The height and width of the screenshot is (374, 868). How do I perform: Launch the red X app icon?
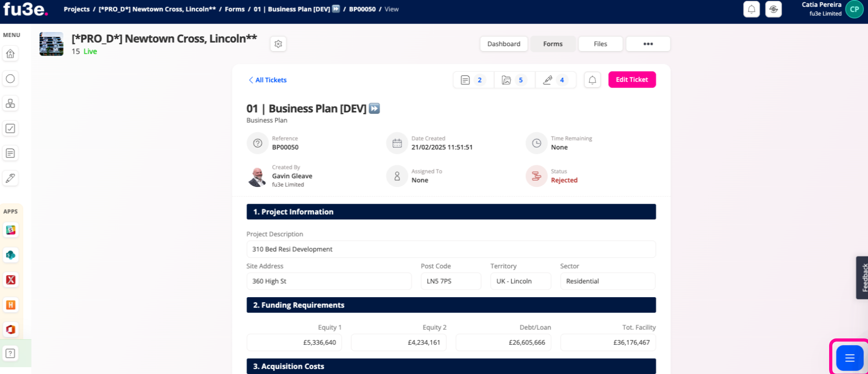[10, 280]
